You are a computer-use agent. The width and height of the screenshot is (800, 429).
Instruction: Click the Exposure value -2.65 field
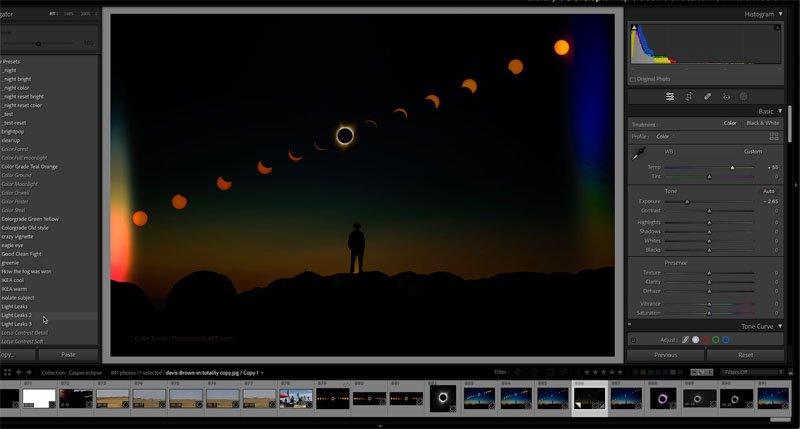(771, 201)
